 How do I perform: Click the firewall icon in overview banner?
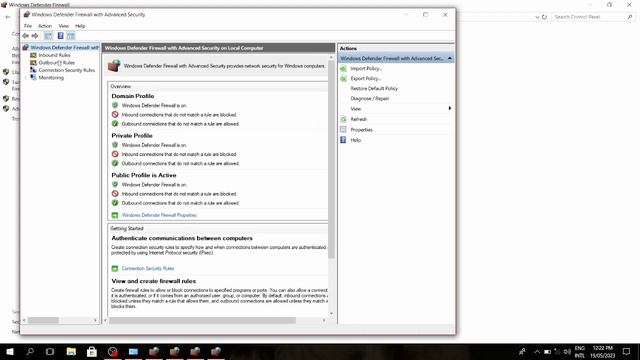pos(114,65)
